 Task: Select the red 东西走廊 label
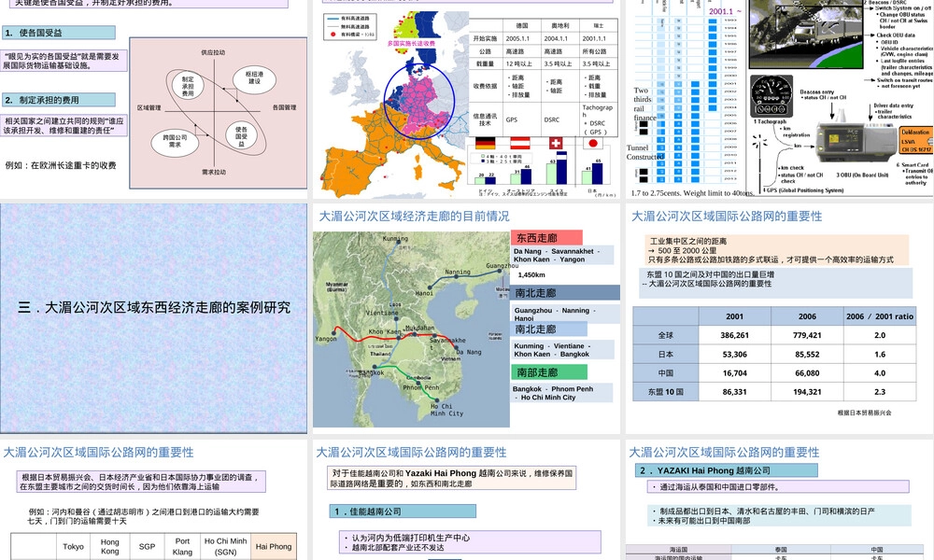546,238
